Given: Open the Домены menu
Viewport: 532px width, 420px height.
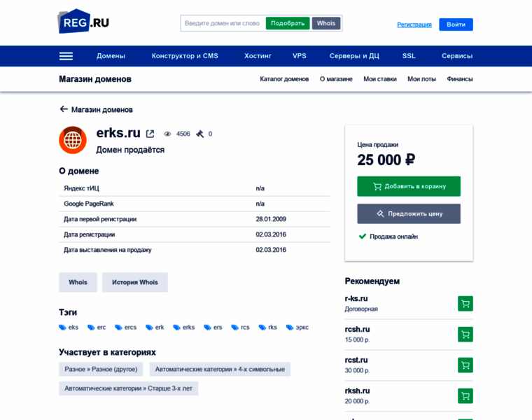Looking at the screenshot, I should click(111, 56).
